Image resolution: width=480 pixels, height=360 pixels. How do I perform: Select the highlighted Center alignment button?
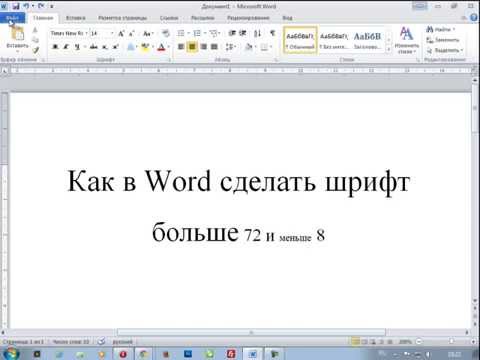pos(192,47)
